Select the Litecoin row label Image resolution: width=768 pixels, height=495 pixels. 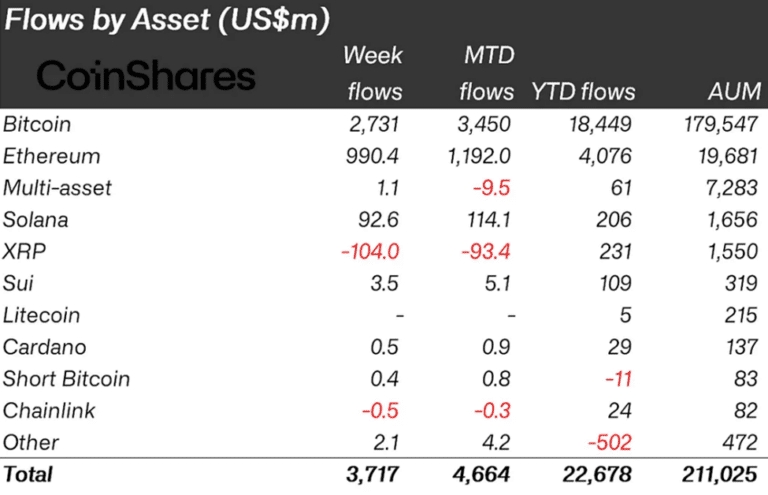(42, 315)
